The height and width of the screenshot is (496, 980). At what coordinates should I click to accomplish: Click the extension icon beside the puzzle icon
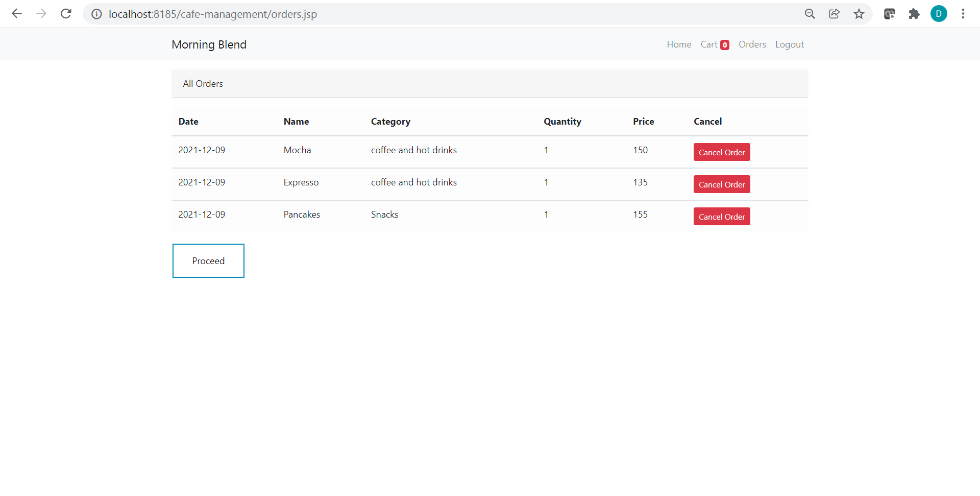(890, 14)
